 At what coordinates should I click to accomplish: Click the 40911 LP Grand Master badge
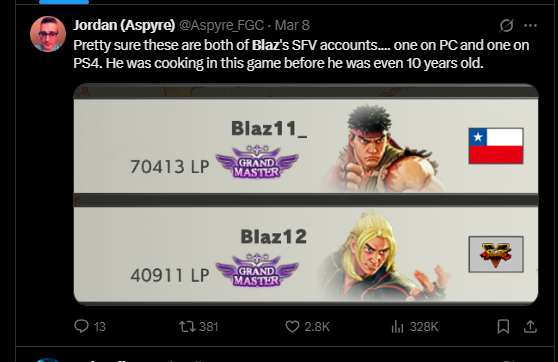point(257,271)
